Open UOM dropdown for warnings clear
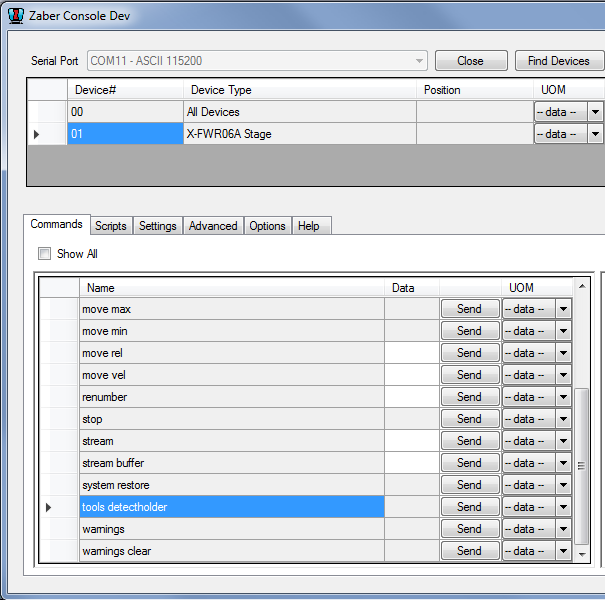This screenshot has width=605, height=600. (563, 551)
